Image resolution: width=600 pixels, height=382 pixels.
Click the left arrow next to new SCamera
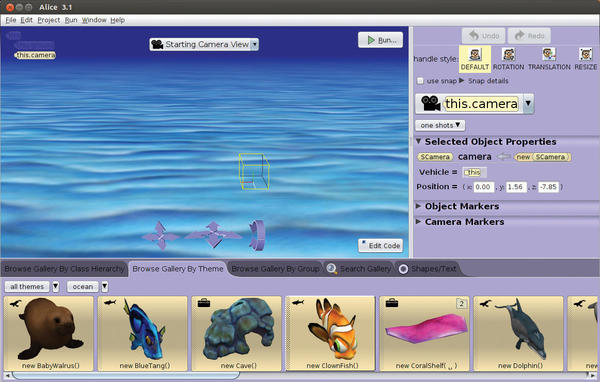pyautogui.click(x=504, y=157)
